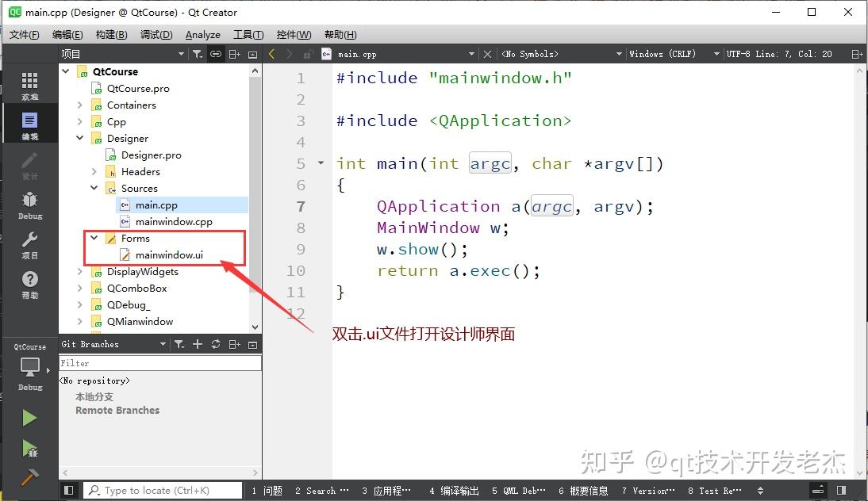This screenshot has width=868, height=501.
Task: Start Debug mode from the left sidebar
Action: tap(29, 204)
